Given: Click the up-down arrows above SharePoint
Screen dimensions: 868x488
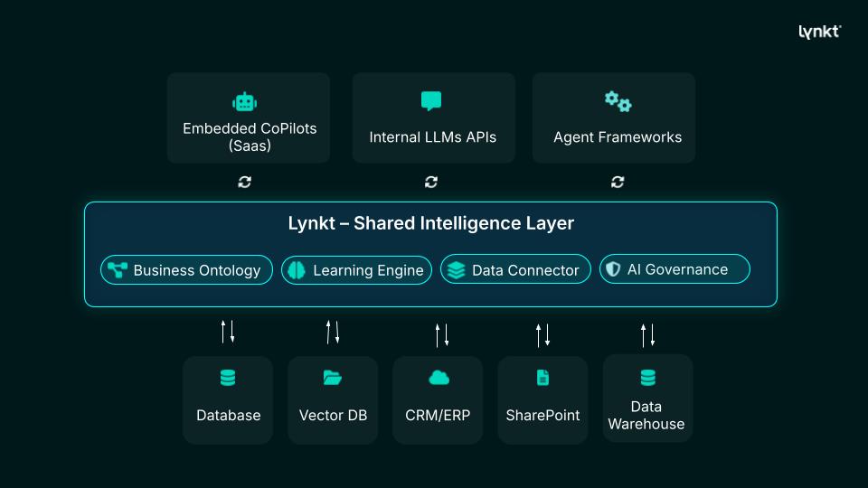Looking at the screenshot, I should click(543, 334).
